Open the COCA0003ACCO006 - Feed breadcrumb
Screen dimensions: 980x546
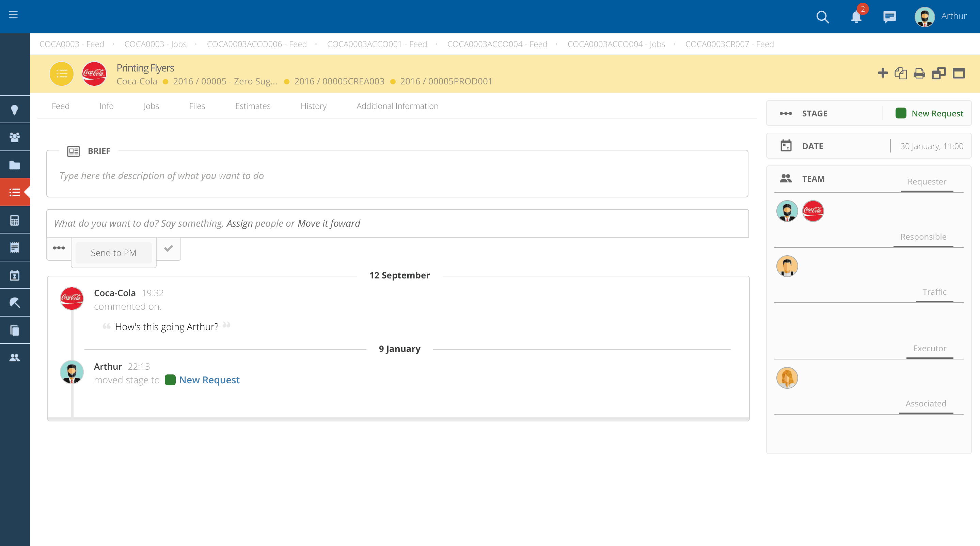256,44
